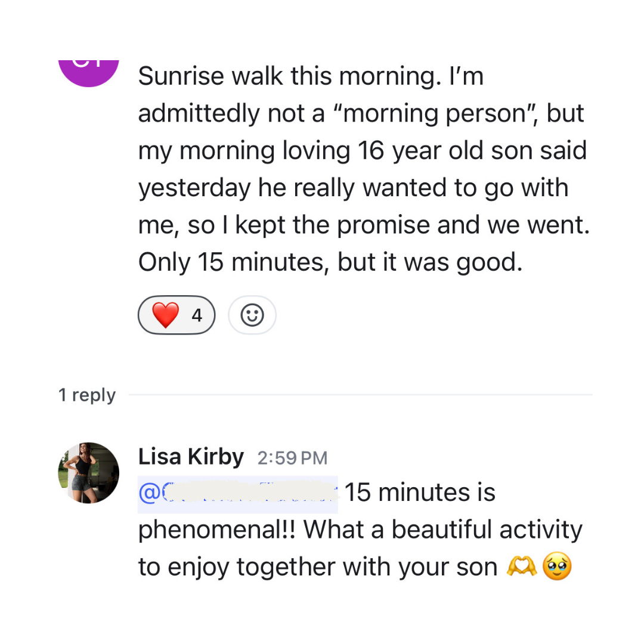Click the heart hands emoji
This screenshot has width=644, height=644.
pos(521,567)
